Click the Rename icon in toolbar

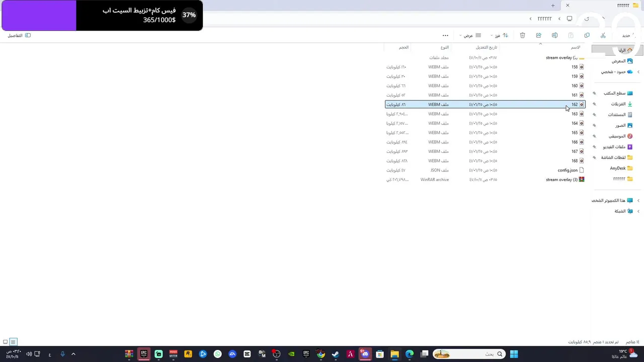click(554, 35)
